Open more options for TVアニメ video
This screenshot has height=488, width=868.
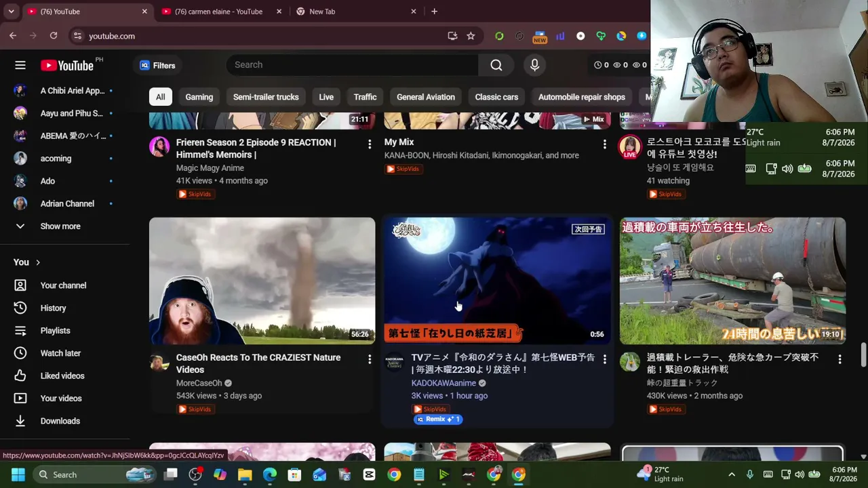point(604,359)
